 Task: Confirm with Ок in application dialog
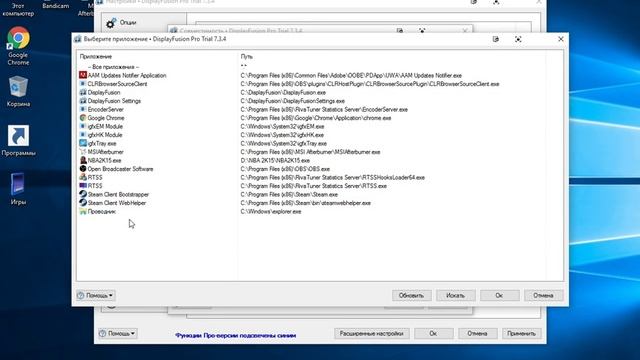pyautogui.click(x=500, y=295)
